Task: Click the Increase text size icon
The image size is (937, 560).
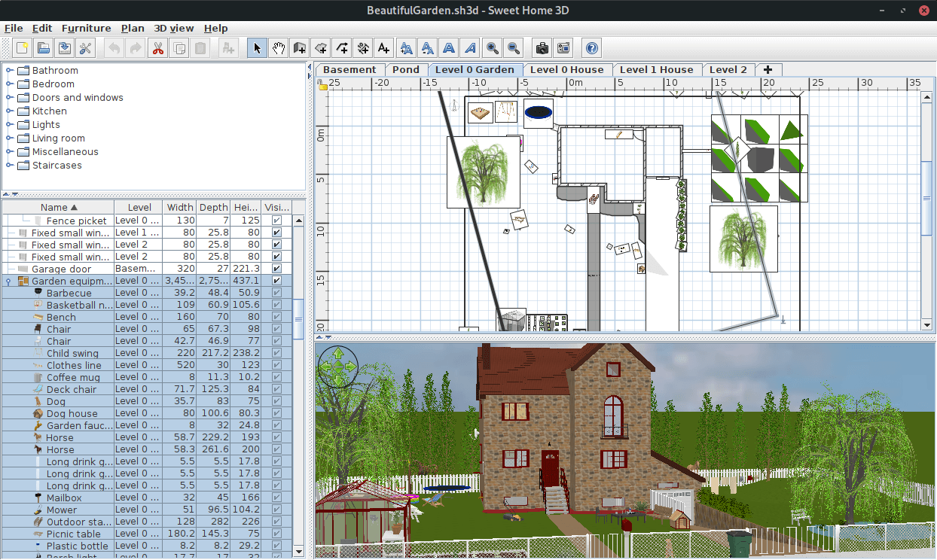Action: (x=407, y=48)
